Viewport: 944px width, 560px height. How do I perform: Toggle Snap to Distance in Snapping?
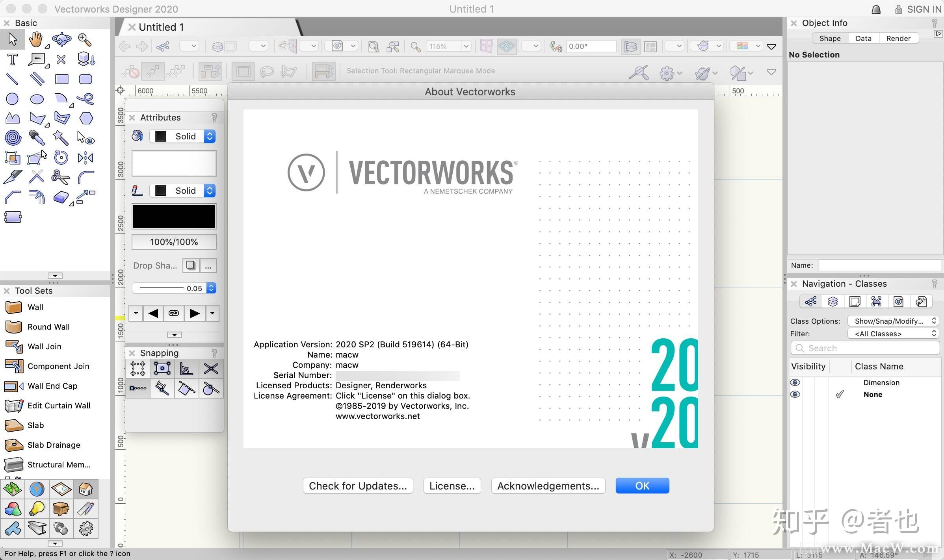pyautogui.click(x=138, y=388)
